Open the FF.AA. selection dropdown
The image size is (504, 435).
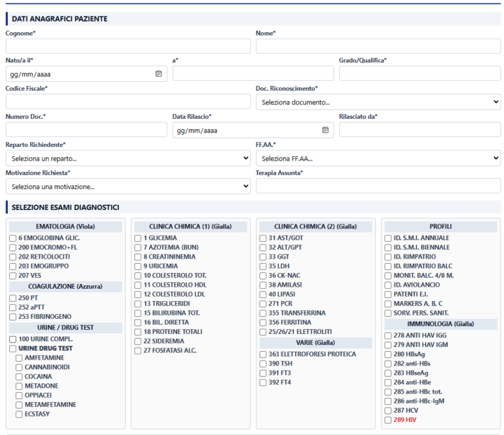(378, 158)
